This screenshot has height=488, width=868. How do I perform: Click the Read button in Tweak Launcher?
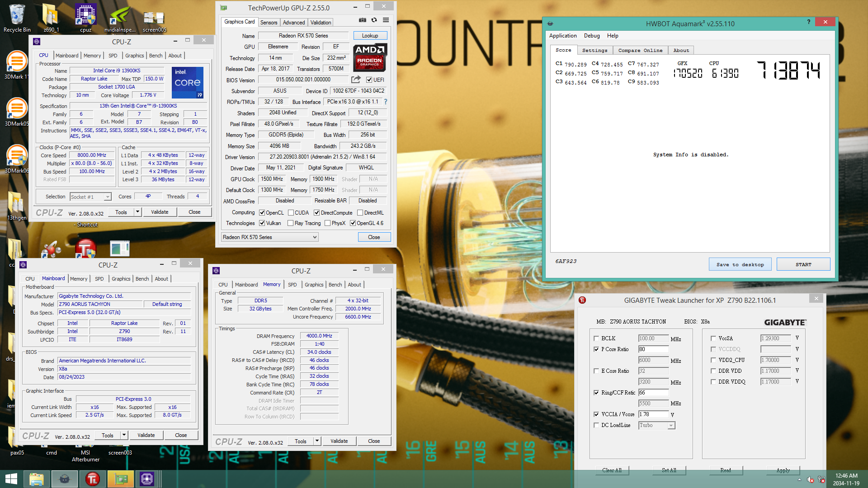click(x=726, y=470)
